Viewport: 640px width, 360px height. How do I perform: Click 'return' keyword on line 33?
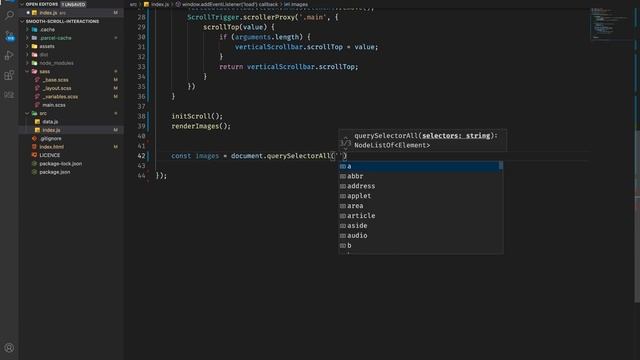point(231,67)
